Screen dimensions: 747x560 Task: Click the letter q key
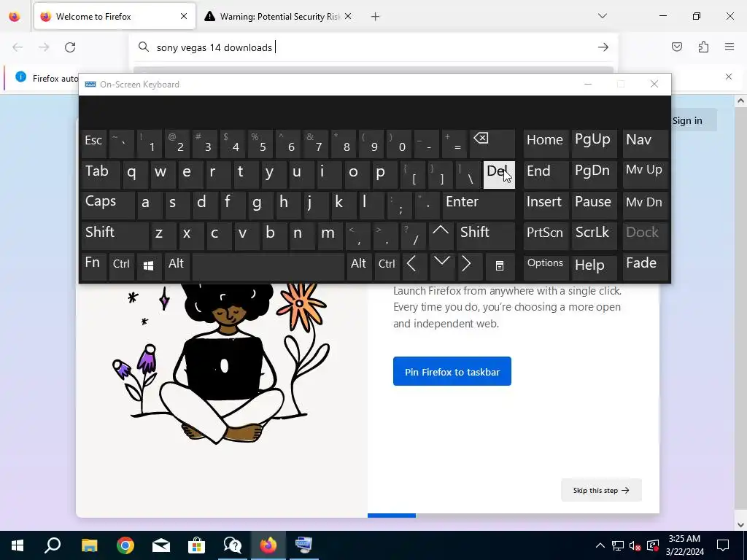point(135,175)
